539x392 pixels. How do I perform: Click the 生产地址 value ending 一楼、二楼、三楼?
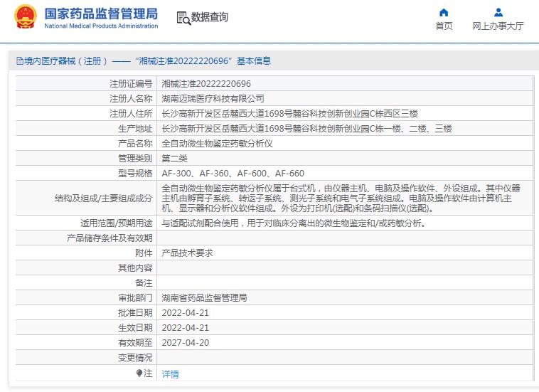(x=306, y=129)
